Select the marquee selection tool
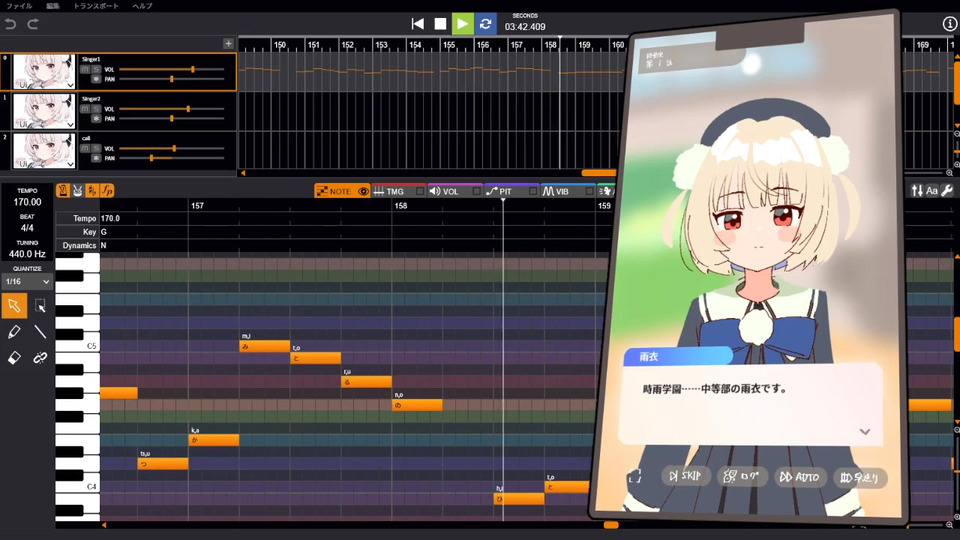Screen dimensions: 960x540 tap(40, 306)
